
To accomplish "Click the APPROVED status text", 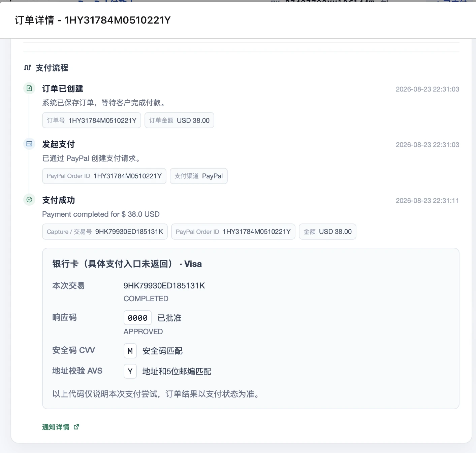I will 143,332.
